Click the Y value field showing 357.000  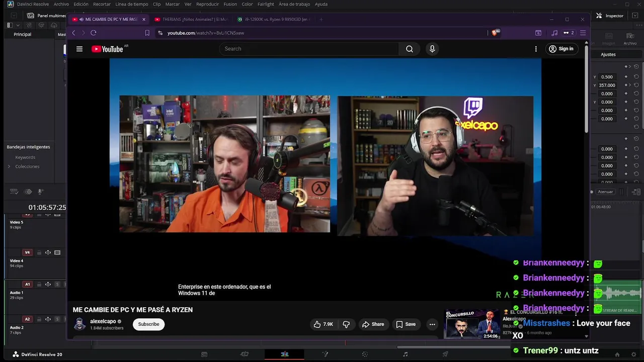(x=607, y=85)
